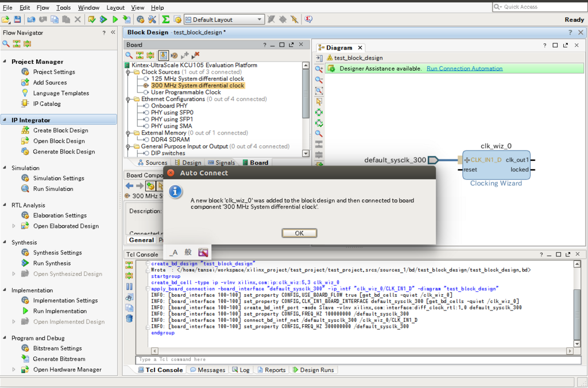Image resolution: width=588 pixels, height=388 pixels.
Task: Switch to the Sources tab
Action: point(152,163)
